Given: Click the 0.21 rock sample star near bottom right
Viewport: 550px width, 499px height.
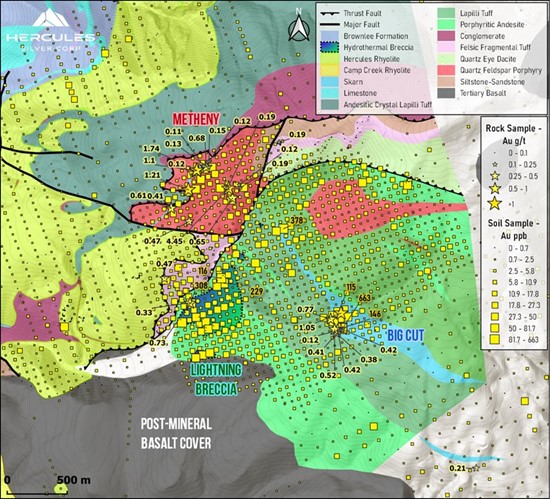Looking at the screenshot, I should pos(476,468).
